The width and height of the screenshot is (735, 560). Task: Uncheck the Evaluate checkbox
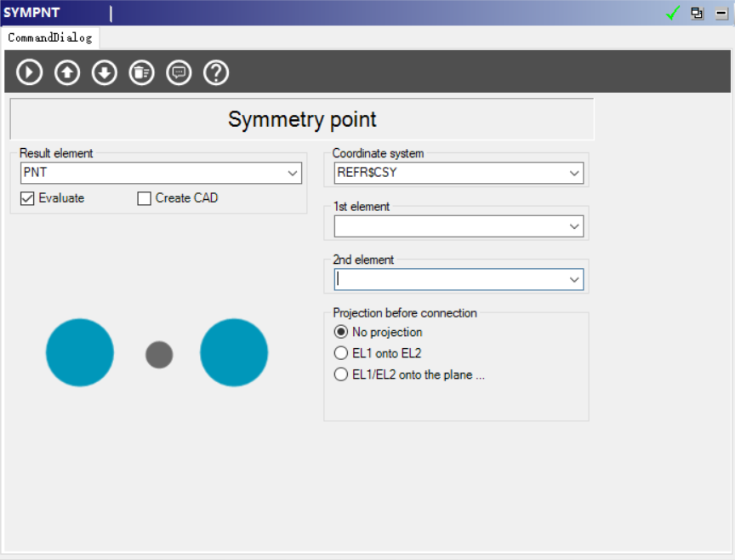coord(27,198)
